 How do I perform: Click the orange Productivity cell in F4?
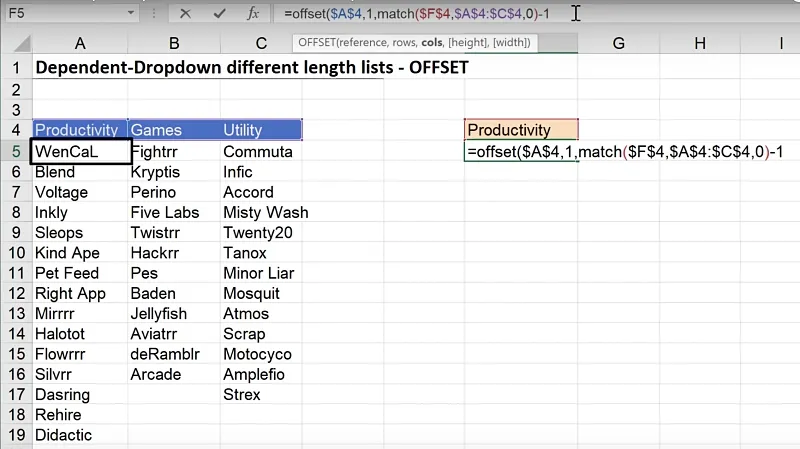tap(521, 130)
